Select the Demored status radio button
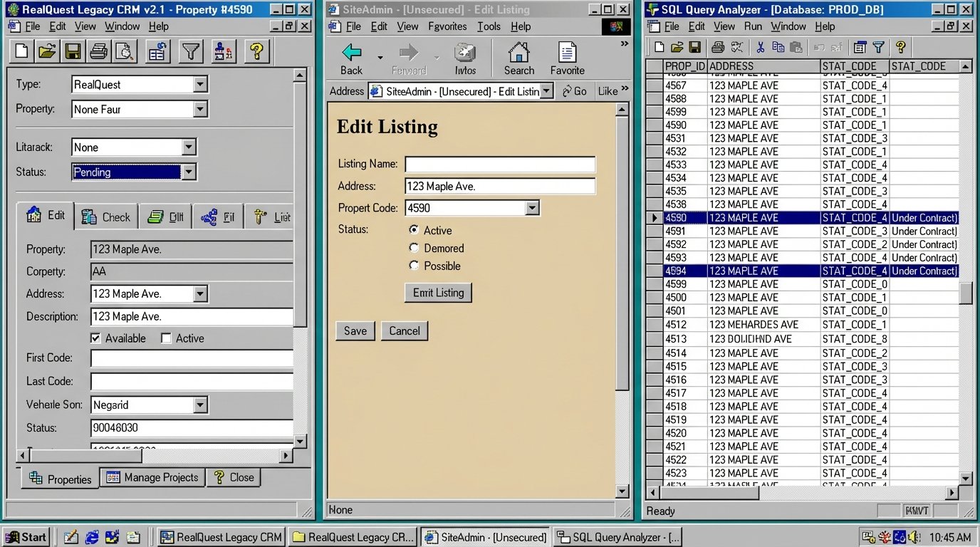 pos(414,248)
